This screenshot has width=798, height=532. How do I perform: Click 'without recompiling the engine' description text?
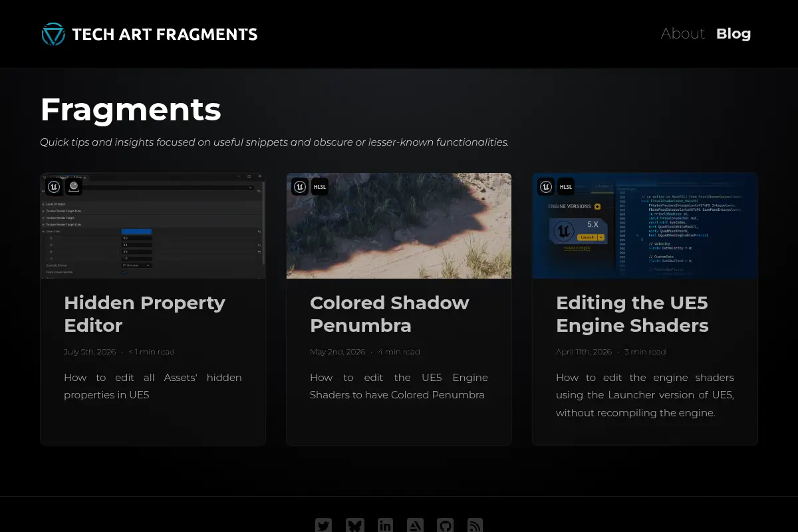636,413
